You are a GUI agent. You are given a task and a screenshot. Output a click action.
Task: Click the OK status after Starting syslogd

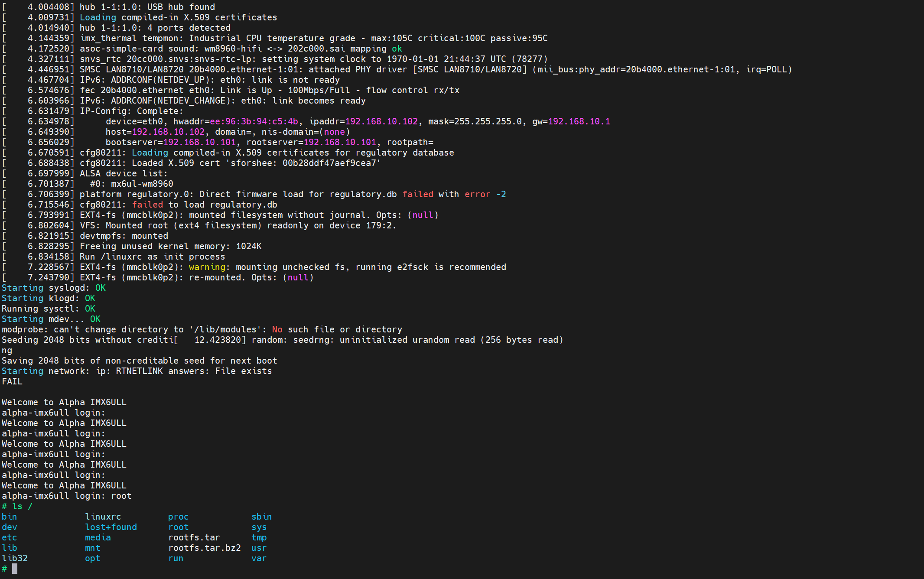coord(100,288)
